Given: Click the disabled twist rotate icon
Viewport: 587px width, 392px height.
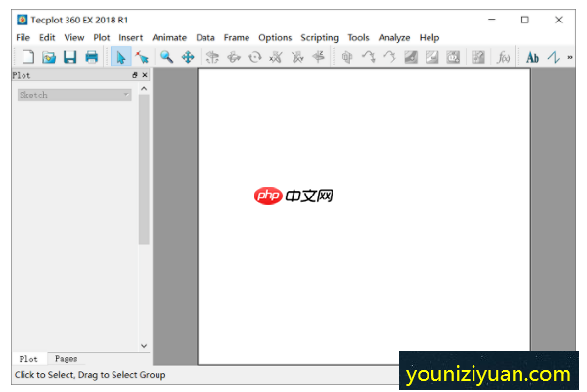Looking at the screenshot, I should (x=255, y=57).
